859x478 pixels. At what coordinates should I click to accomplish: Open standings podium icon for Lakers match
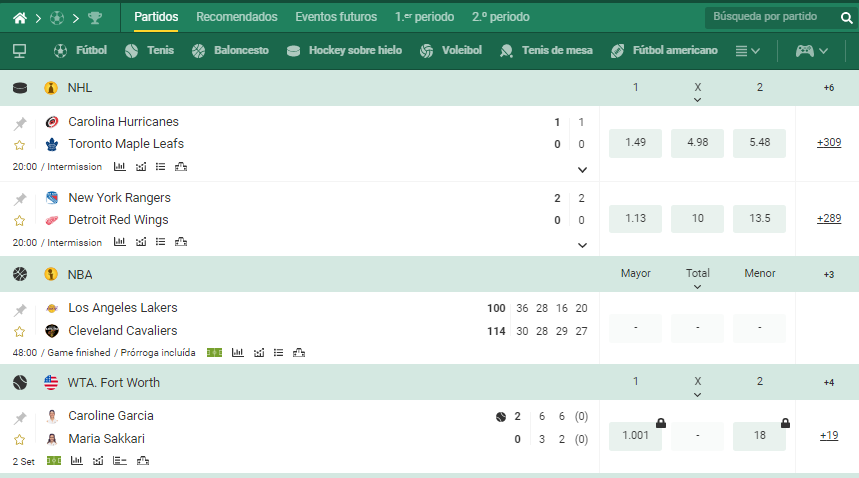(299, 353)
